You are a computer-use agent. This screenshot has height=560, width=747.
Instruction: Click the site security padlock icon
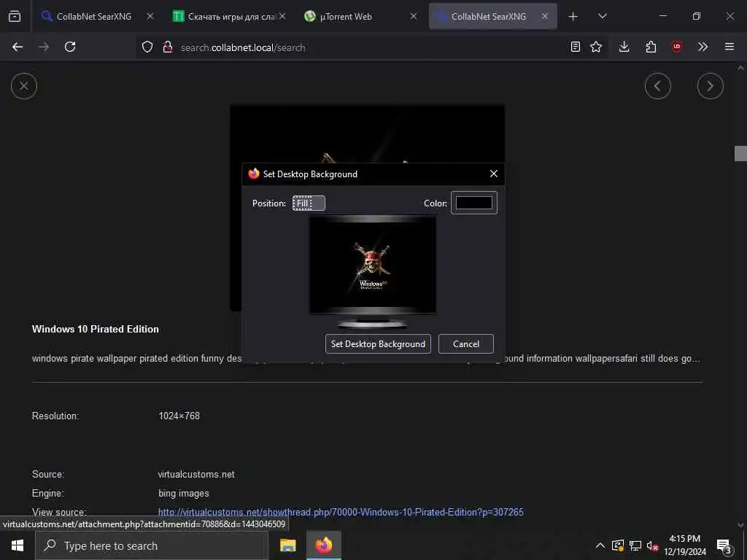167,47
